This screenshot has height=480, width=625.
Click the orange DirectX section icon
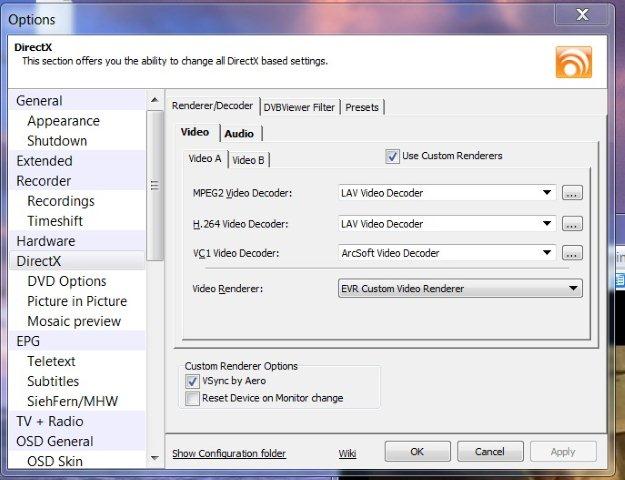pos(573,62)
